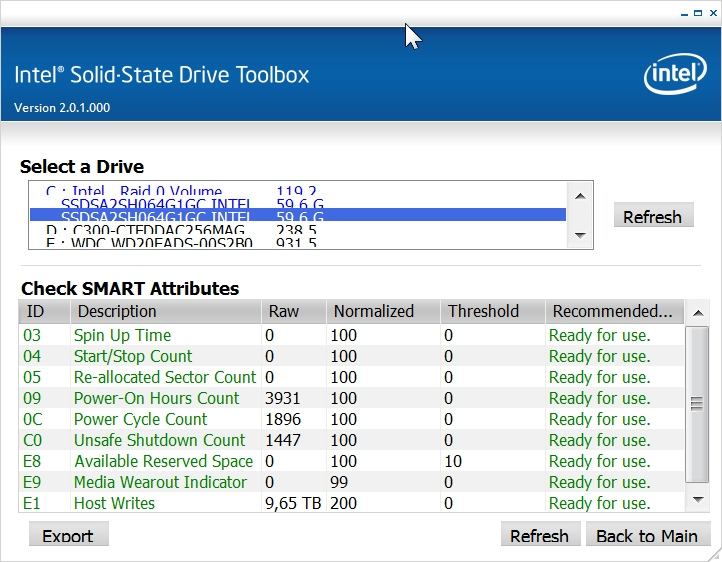The height and width of the screenshot is (562, 722).
Task: Sort by ID column header
Action: coord(44,312)
